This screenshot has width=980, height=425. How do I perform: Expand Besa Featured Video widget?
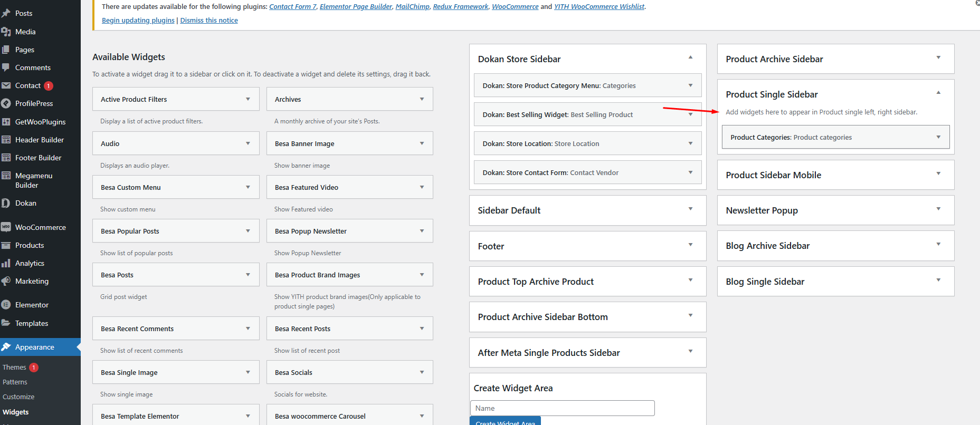pos(422,187)
